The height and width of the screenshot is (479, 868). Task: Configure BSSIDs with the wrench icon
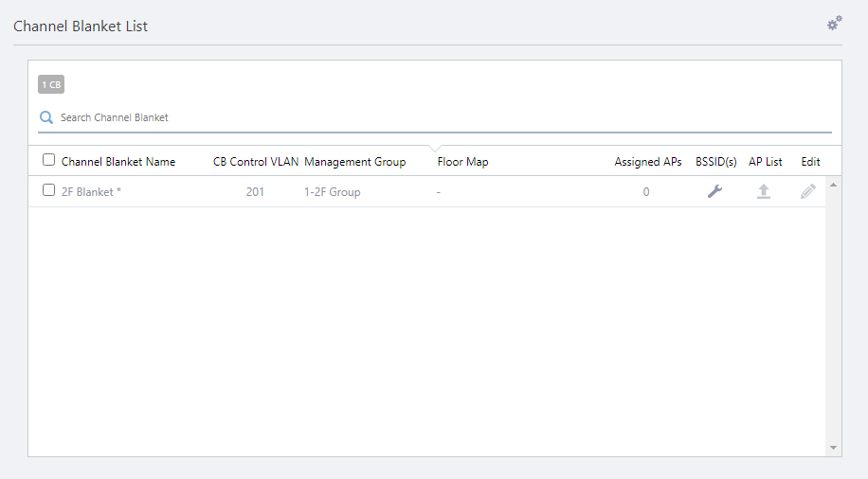point(715,192)
